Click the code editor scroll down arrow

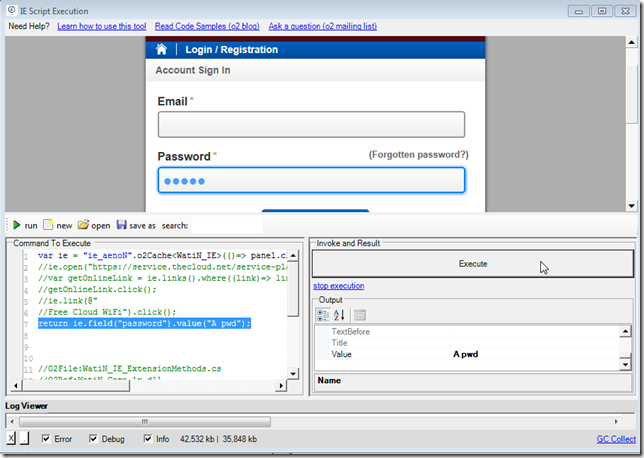point(293,373)
